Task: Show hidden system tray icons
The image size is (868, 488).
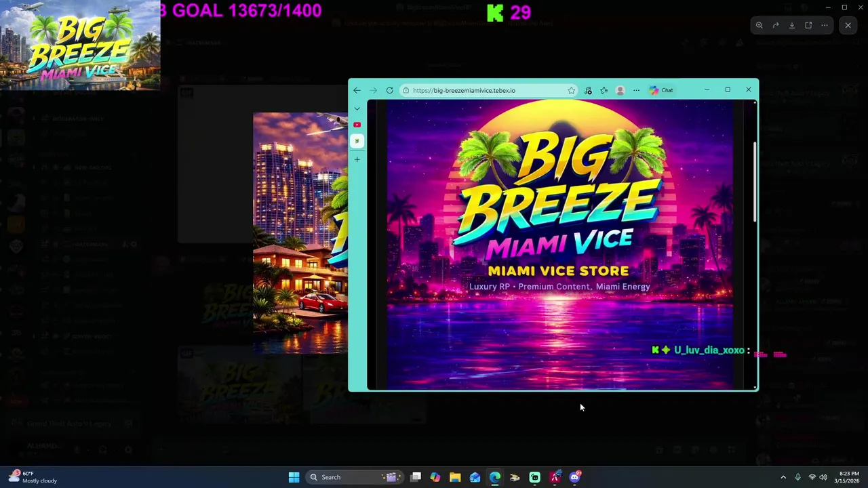Action: [783, 477]
